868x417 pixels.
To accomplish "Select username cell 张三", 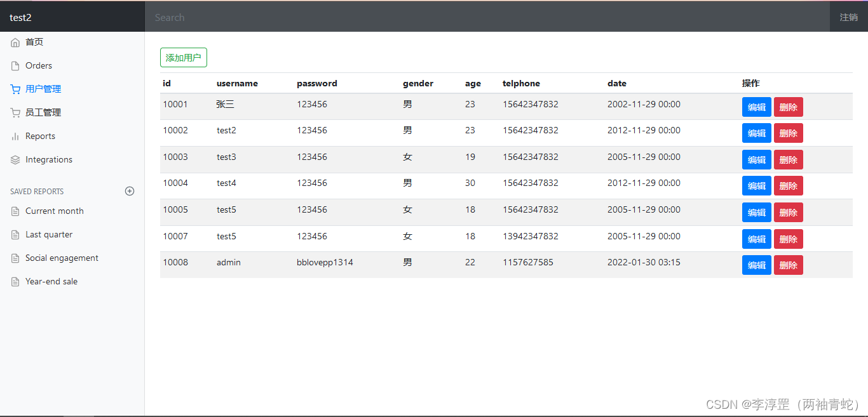I will [226, 104].
